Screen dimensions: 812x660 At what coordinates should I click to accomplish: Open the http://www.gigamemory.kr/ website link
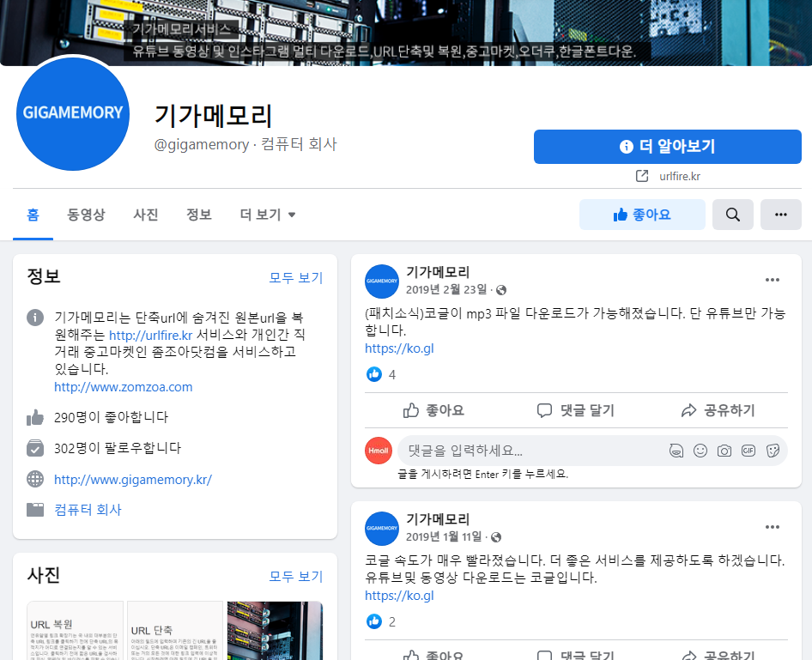133,480
